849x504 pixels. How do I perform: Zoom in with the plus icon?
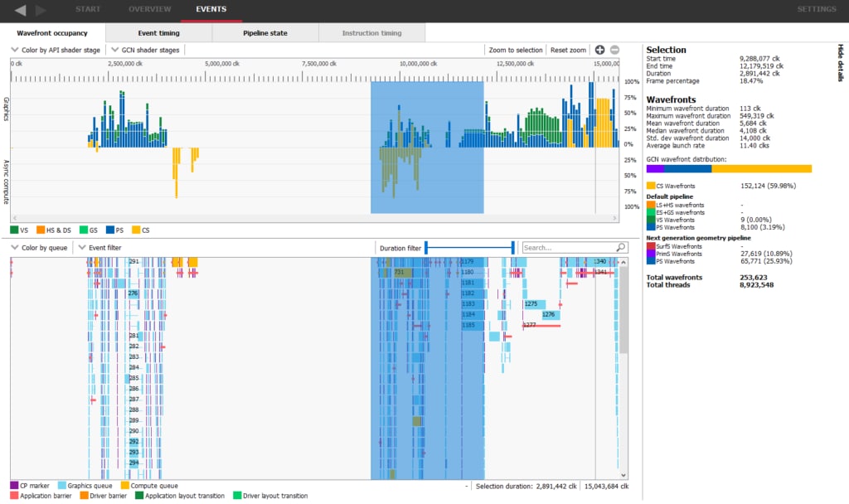(600, 50)
